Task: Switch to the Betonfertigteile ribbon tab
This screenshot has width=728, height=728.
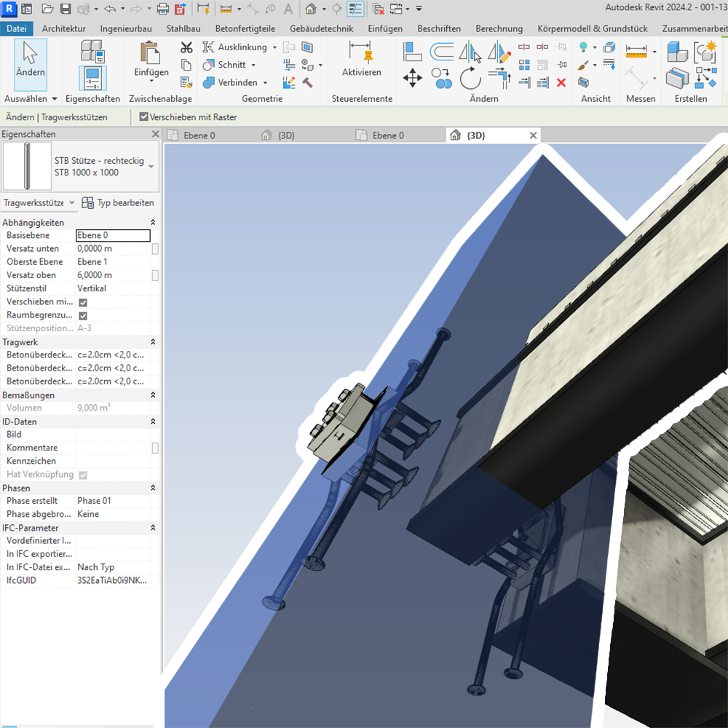Action: click(245, 28)
